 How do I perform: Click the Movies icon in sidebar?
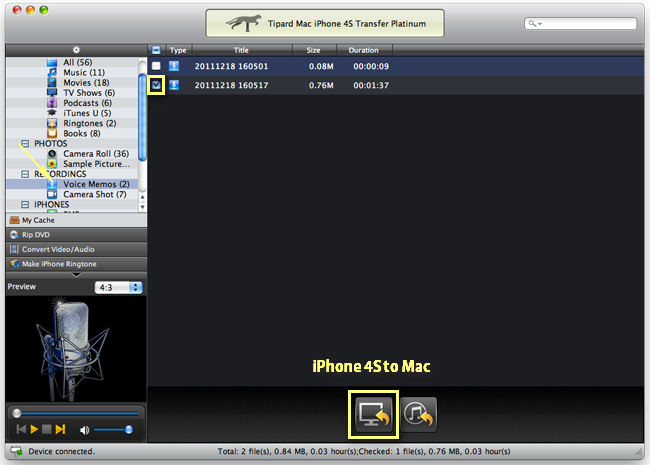[52, 82]
